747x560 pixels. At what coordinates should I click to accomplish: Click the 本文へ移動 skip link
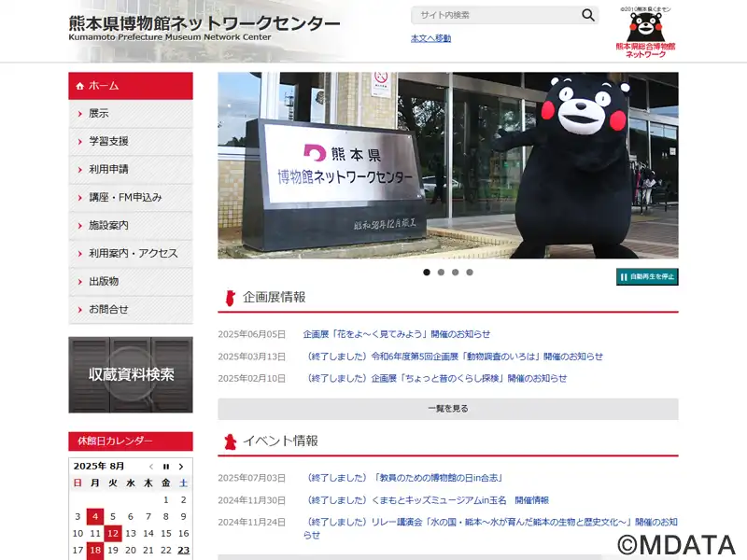click(430, 38)
